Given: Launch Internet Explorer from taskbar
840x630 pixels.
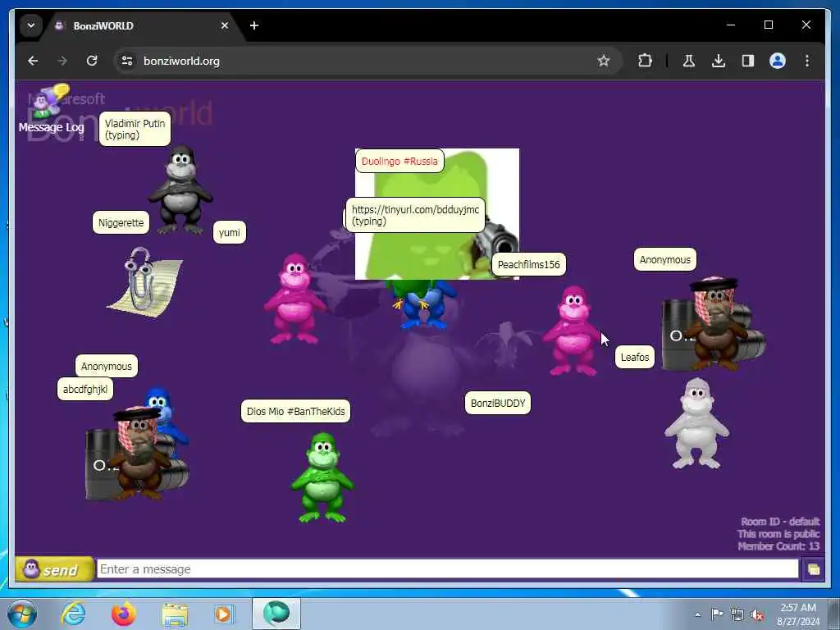Looking at the screenshot, I should pos(73,614).
